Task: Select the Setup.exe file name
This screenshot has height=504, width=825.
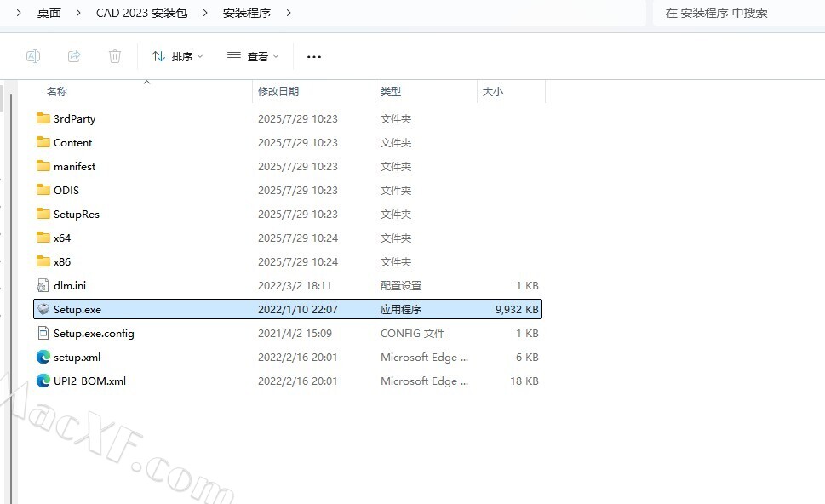Action: tap(77, 309)
